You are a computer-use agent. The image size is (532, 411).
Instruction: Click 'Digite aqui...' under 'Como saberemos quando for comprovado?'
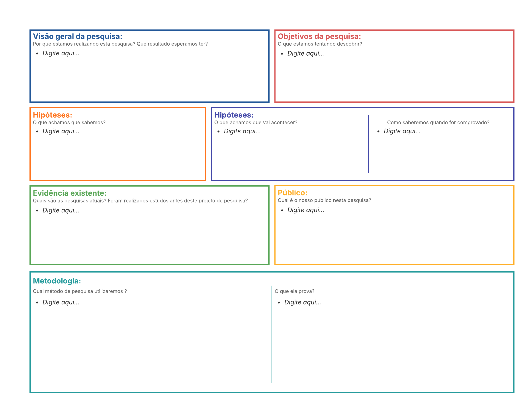click(402, 131)
